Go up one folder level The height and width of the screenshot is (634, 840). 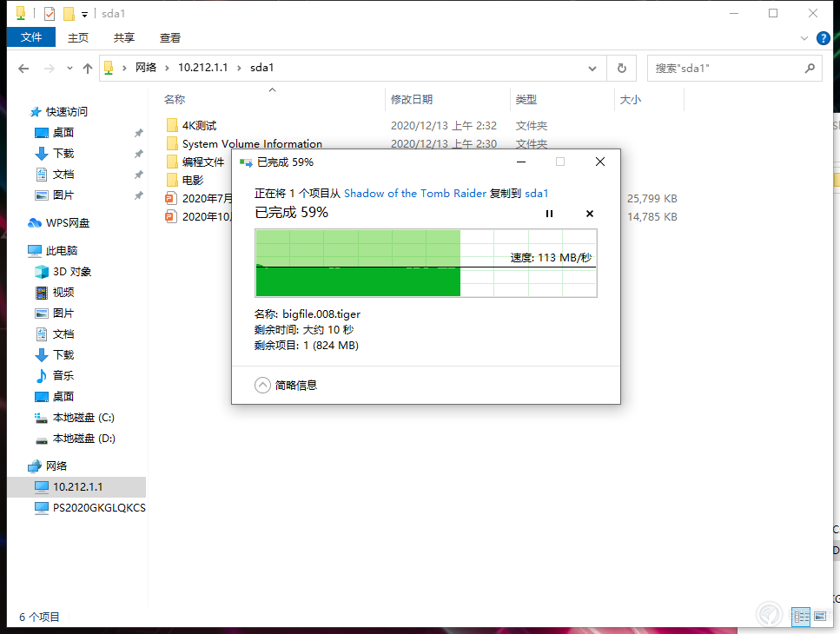tap(88, 68)
